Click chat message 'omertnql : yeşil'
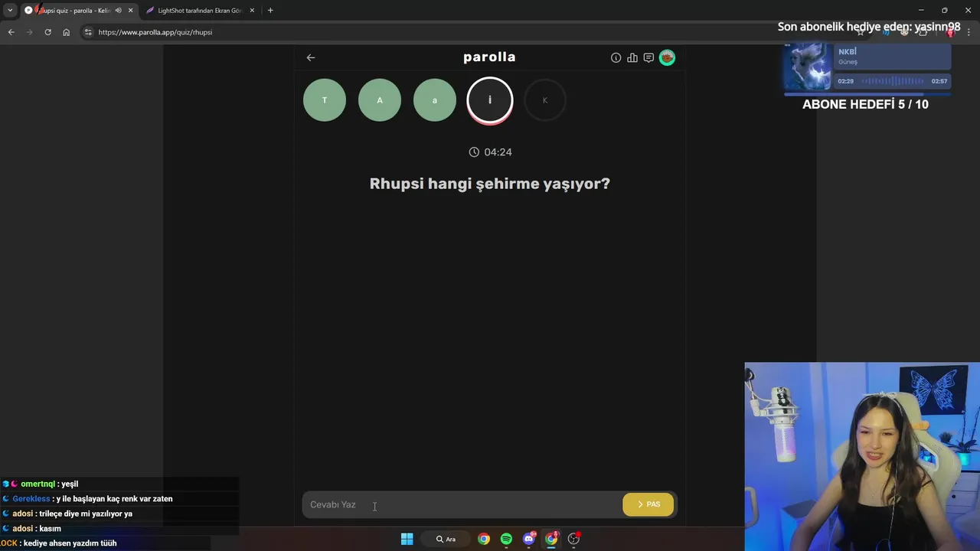980x551 pixels. [x=50, y=484]
